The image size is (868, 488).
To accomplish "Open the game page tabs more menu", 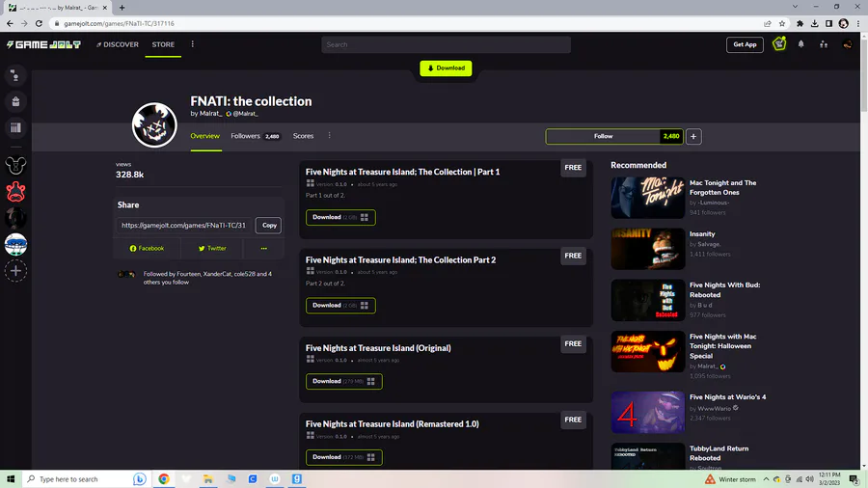I will pos(330,136).
